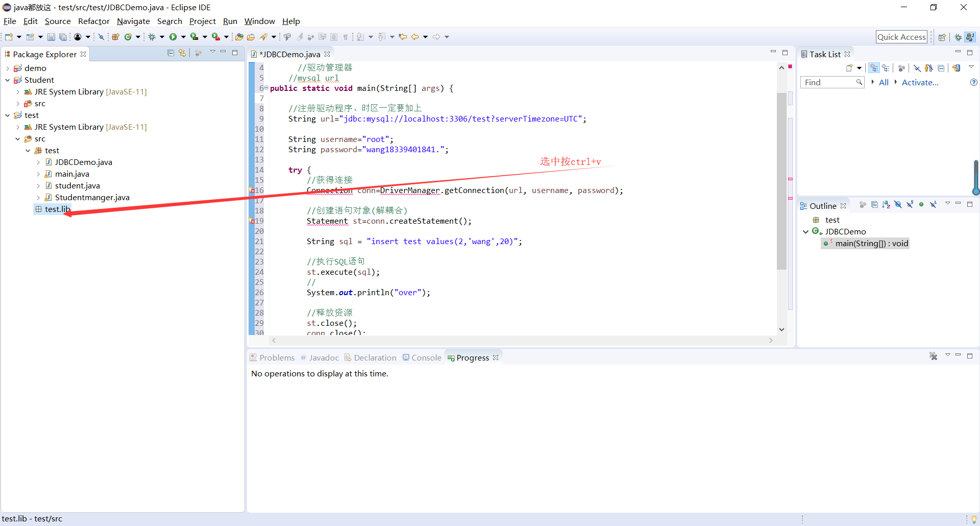Switch to the Console tab
Viewport: 980px width, 526px height.
[x=422, y=357]
